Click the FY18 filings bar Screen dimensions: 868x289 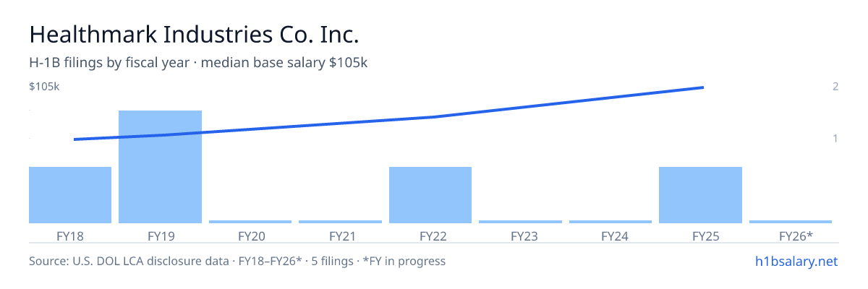pyautogui.click(x=70, y=195)
